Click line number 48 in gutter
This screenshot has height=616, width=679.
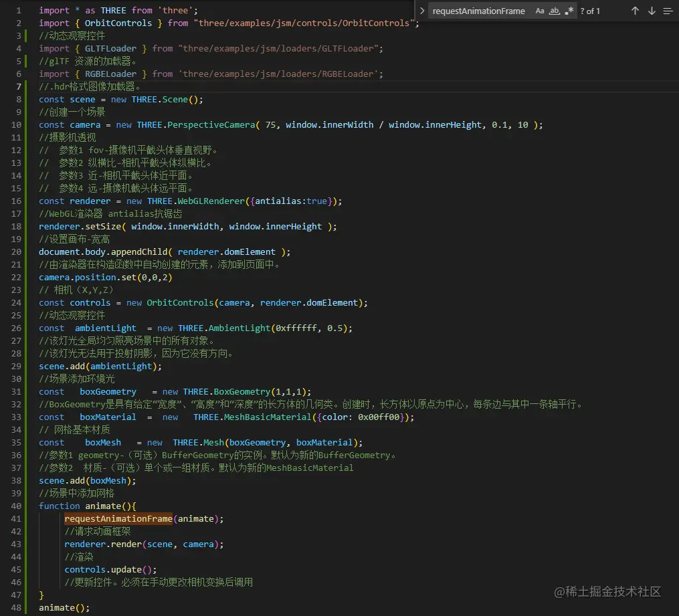click(16, 608)
